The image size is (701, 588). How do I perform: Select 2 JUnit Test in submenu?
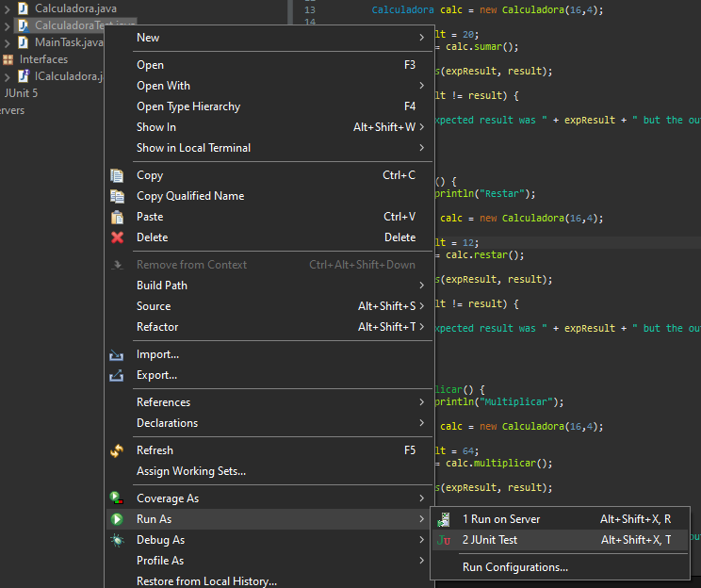click(560, 540)
